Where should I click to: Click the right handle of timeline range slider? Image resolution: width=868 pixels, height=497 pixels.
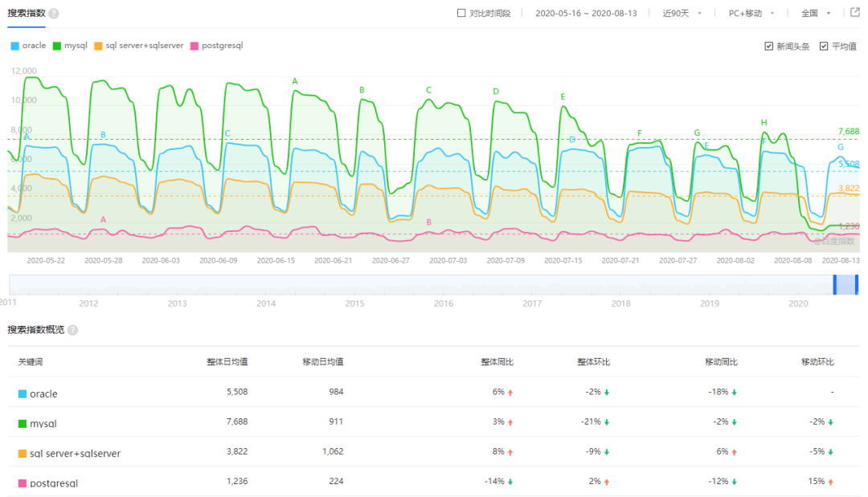857,284
